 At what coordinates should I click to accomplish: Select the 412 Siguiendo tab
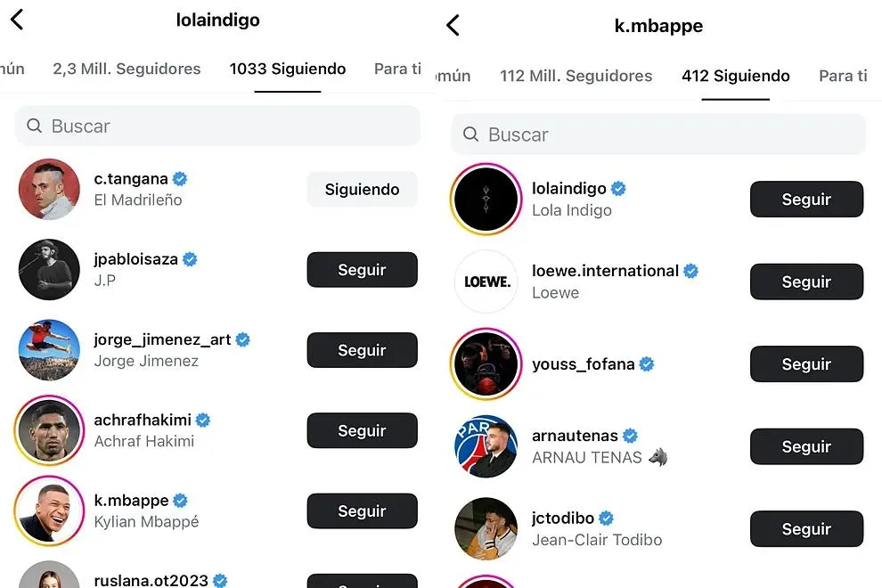[735, 76]
